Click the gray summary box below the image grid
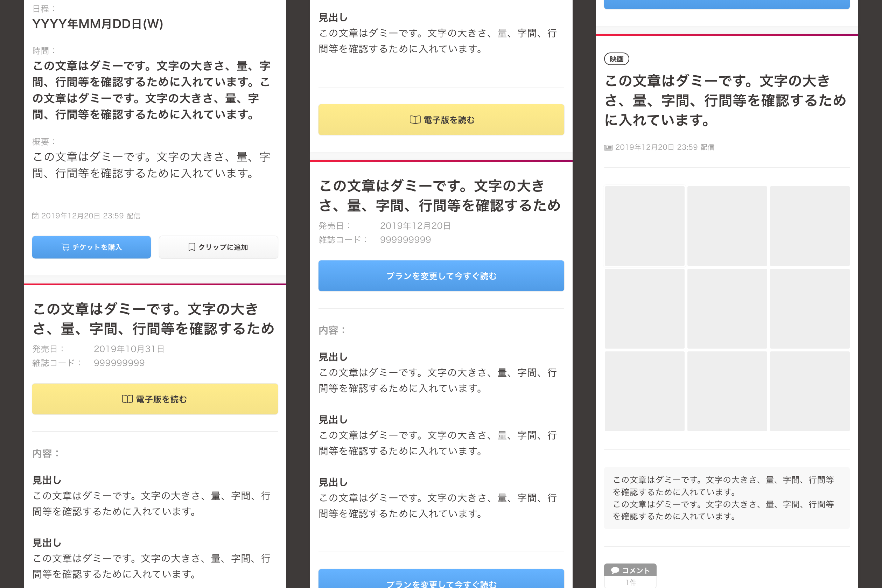Screen dimensions: 882x588 tap(727, 499)
